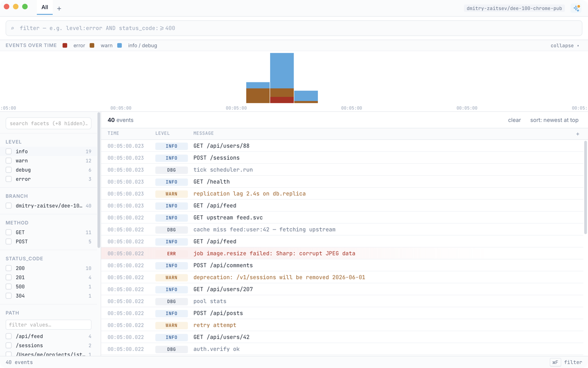Check the dmitry-zaitsev/dee-10… branch checkbox
Screen dimensions: 588x368
9,206
